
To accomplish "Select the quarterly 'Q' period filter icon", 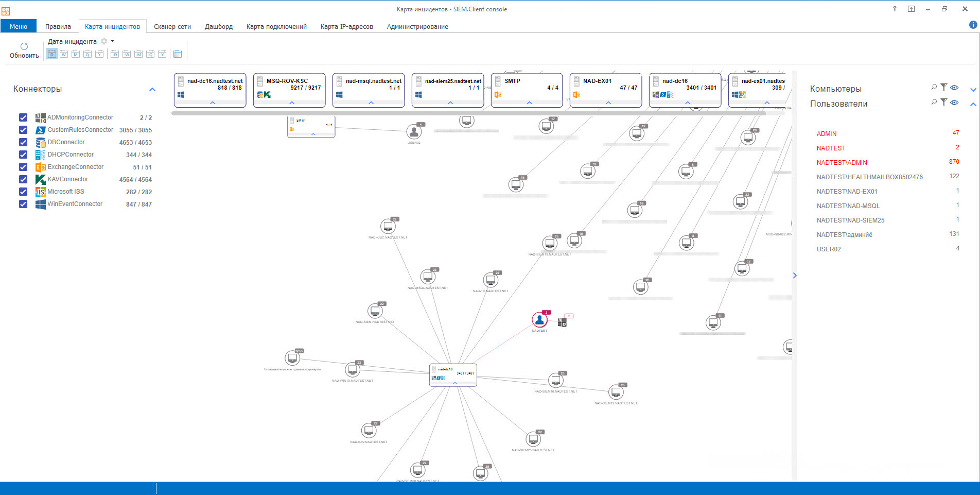I will pyautogui.click(x=87, y=54).
